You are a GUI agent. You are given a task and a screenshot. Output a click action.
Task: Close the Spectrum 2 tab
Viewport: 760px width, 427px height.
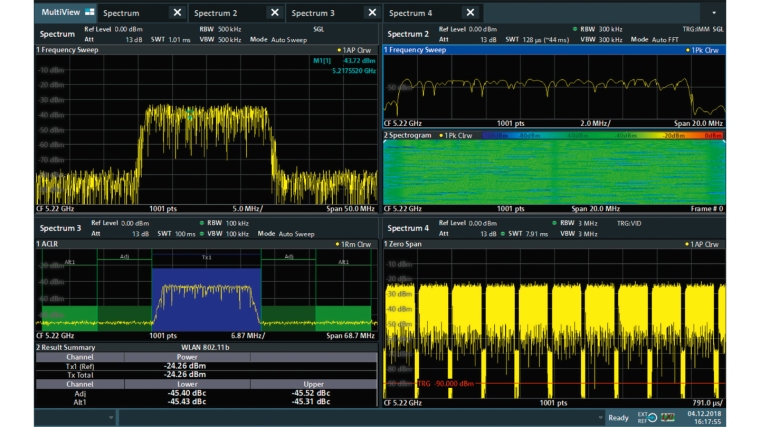275,13
